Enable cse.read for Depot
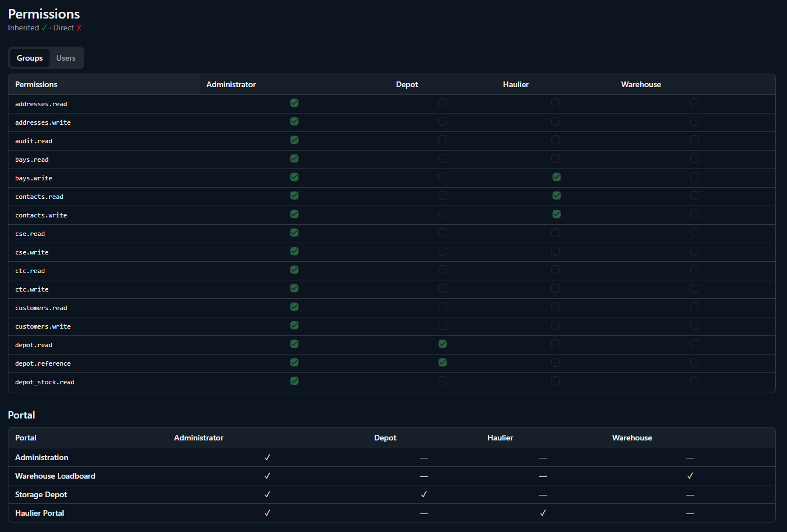The width and height of the screenshot is (787, 532). point(443,233)
